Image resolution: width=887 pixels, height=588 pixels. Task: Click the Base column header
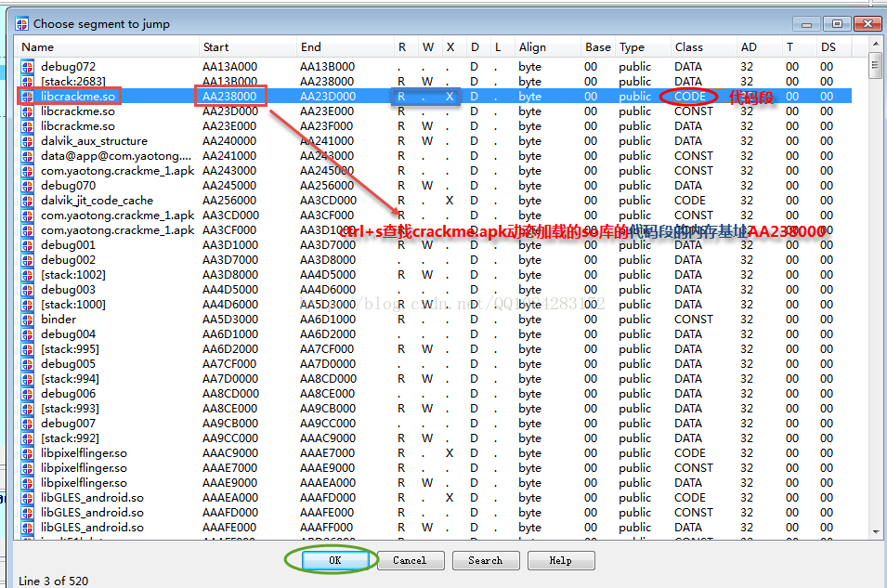click(598, 47)
